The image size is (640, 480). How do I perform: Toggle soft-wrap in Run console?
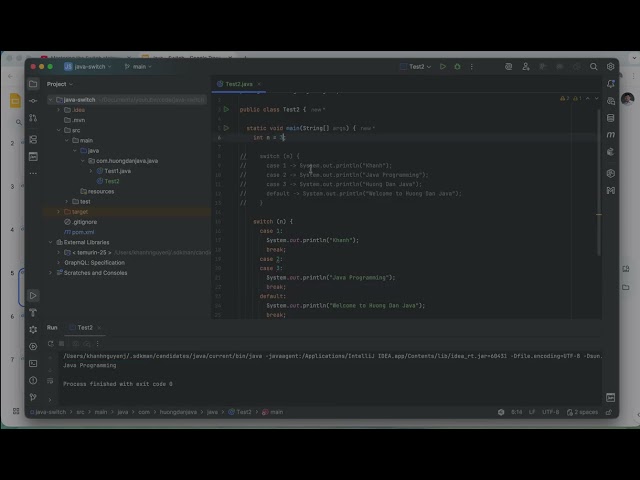pos(50,381)
